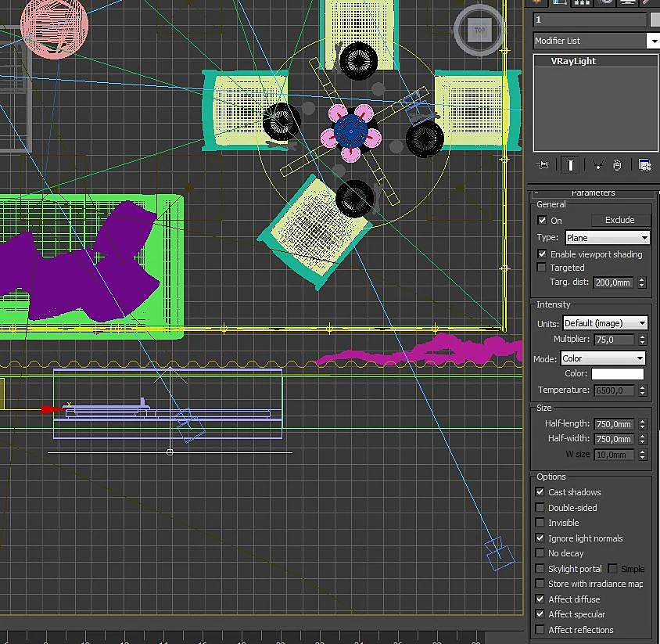Click the object color swatch beside name
This screenshot has height=644, width=660.
point(655,20)
